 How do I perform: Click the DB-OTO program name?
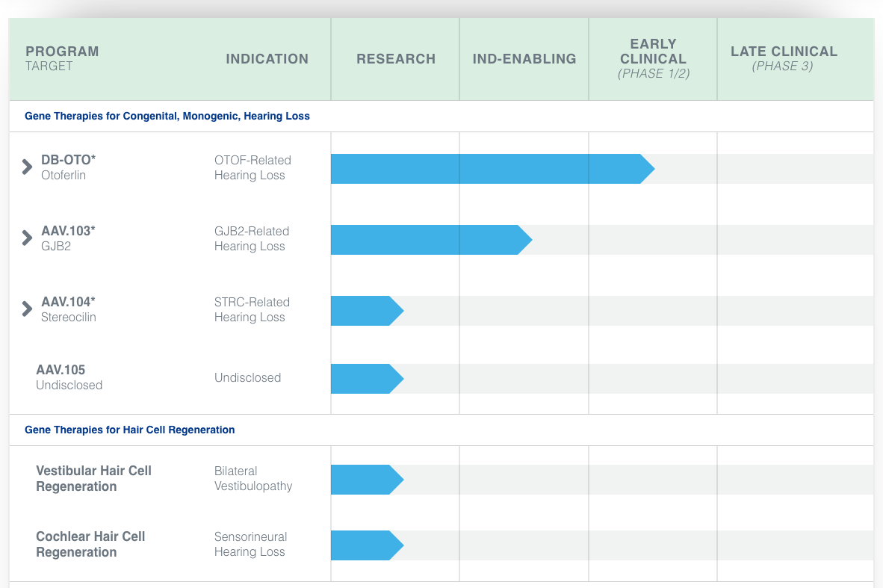[x=69, y=160]
